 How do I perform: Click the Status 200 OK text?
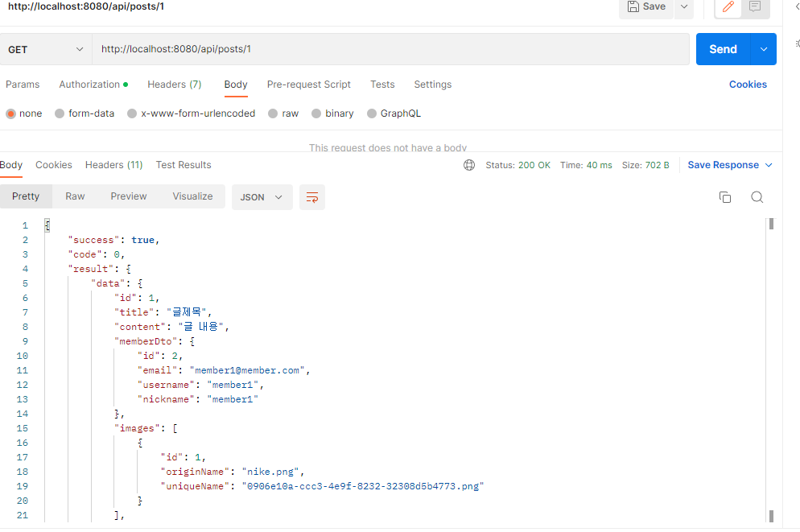coord(518,165)
